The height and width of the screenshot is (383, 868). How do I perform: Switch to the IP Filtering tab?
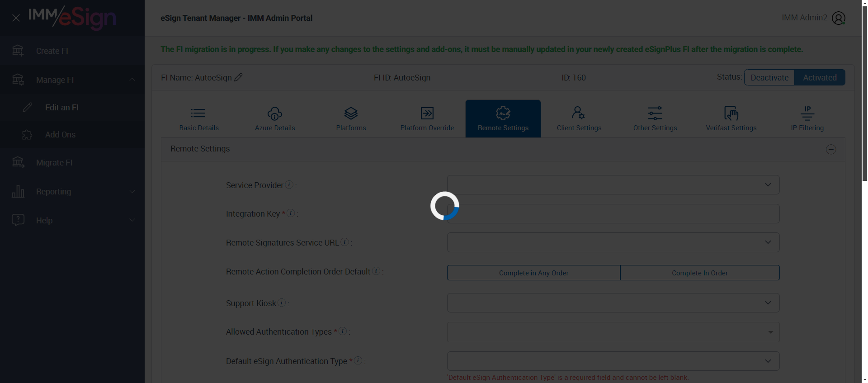[x=807, y=118]
